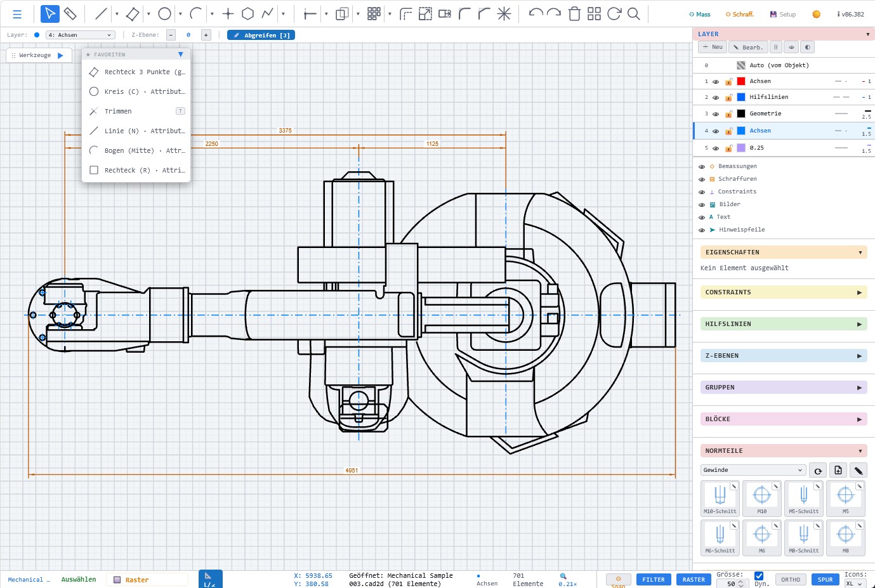Screen dimensions: 875x588
Task: Redo the last undone action
Action: pyautogui.click(x=554, y=13)
